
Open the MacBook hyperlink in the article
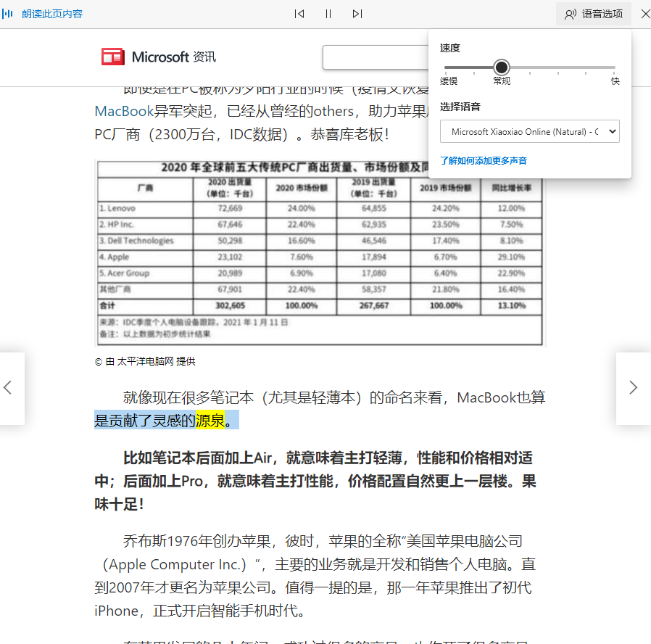pyautogui.click(x=125, y=110)
